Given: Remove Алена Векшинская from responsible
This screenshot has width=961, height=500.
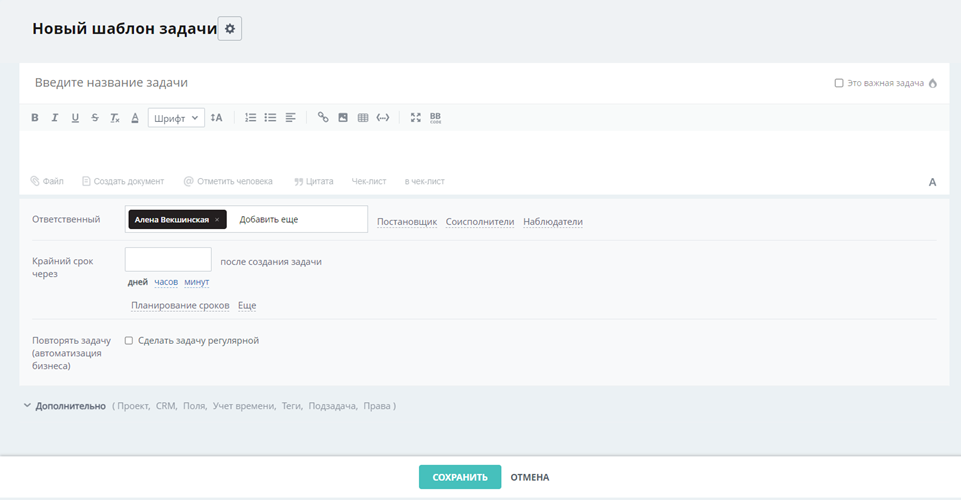Looking at the screenshot, I should 217,220.
